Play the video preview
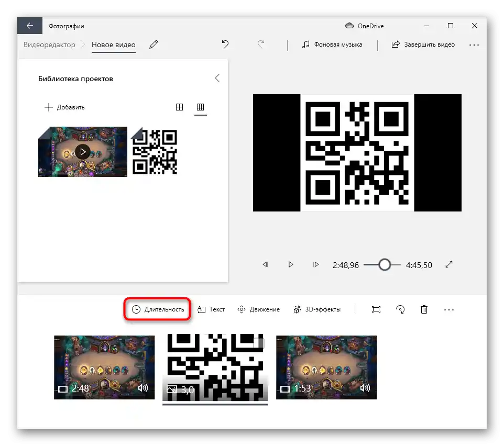 291,264
